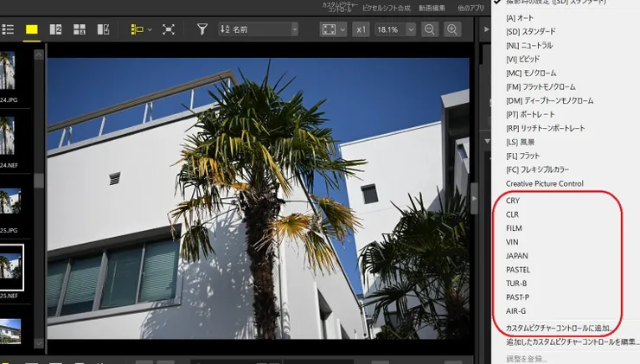Viewport: 640px width, 364px height.
Task: Click the zoom in magnifier
Action: tap(452, 29)
